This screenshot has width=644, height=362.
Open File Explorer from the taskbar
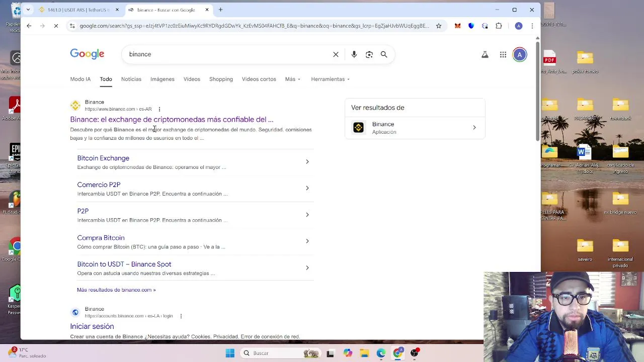pyautogui.click(x=364, y=353)
